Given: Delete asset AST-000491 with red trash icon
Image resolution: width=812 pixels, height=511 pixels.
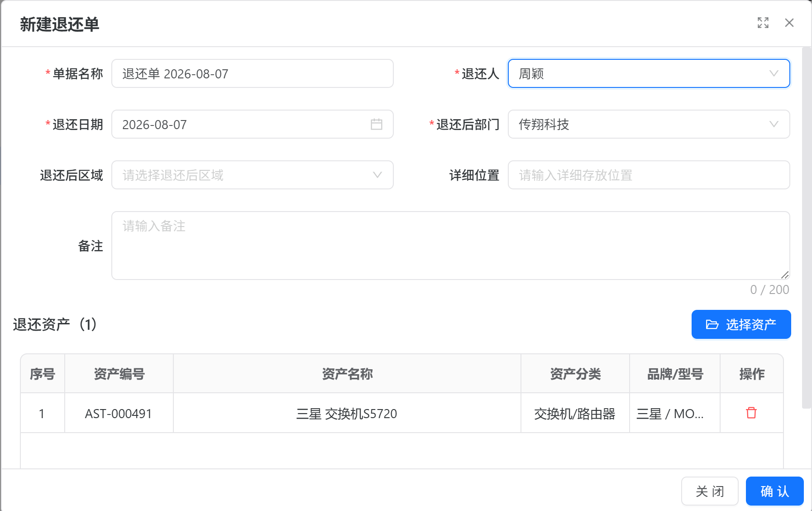Looking at the screenshot, I should (751, 413).
